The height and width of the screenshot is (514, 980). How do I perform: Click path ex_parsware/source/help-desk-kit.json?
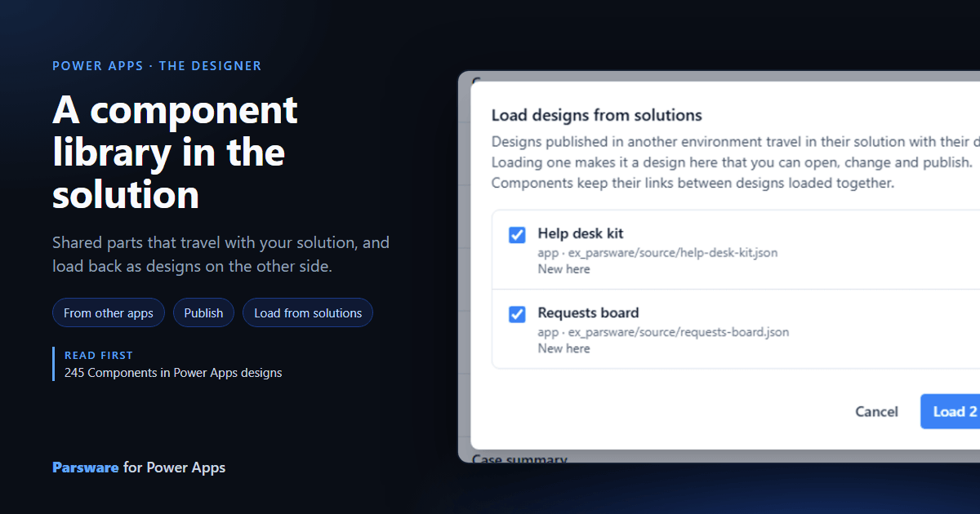tap(673, 253)
